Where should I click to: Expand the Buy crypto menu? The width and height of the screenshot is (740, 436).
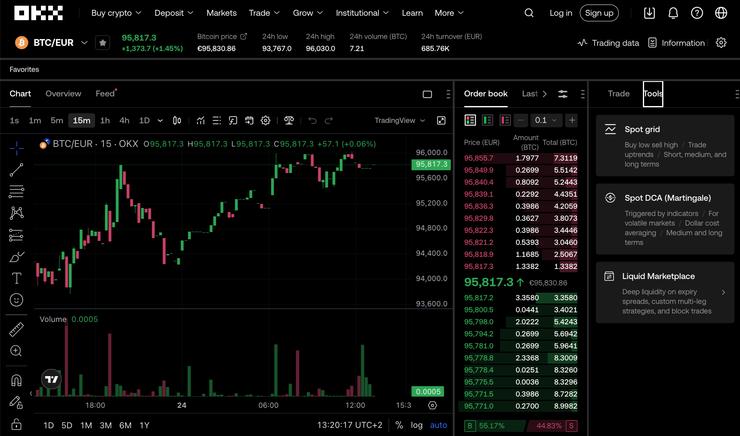116,13
